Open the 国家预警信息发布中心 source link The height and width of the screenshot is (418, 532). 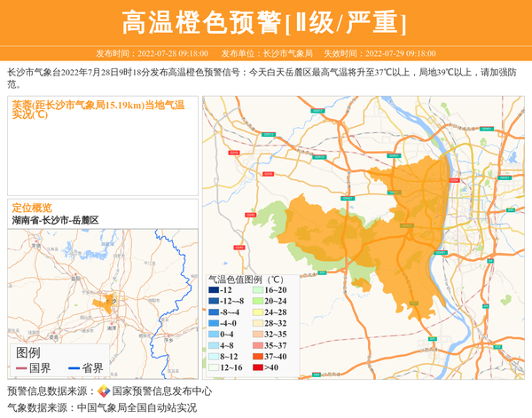161,390
